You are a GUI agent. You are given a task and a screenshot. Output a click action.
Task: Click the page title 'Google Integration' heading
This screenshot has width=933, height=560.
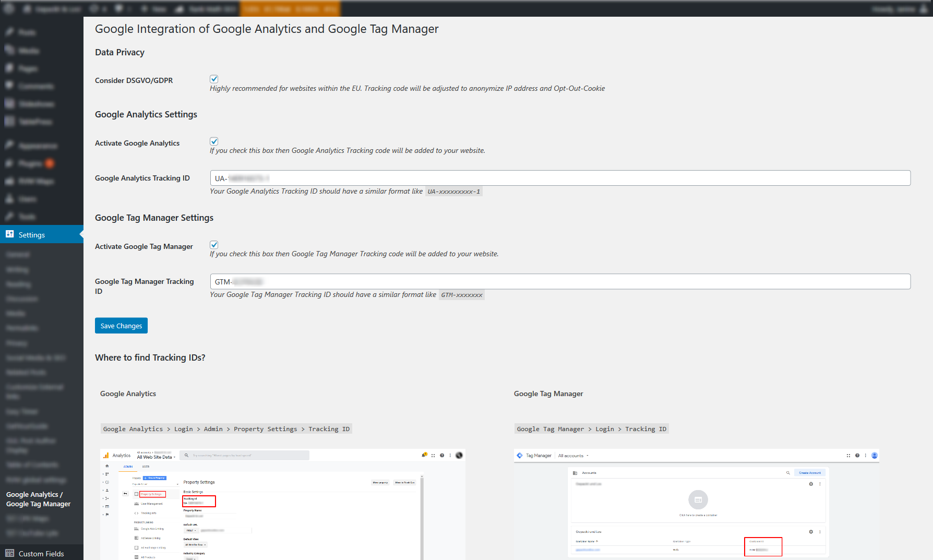(x=267, y=29)
